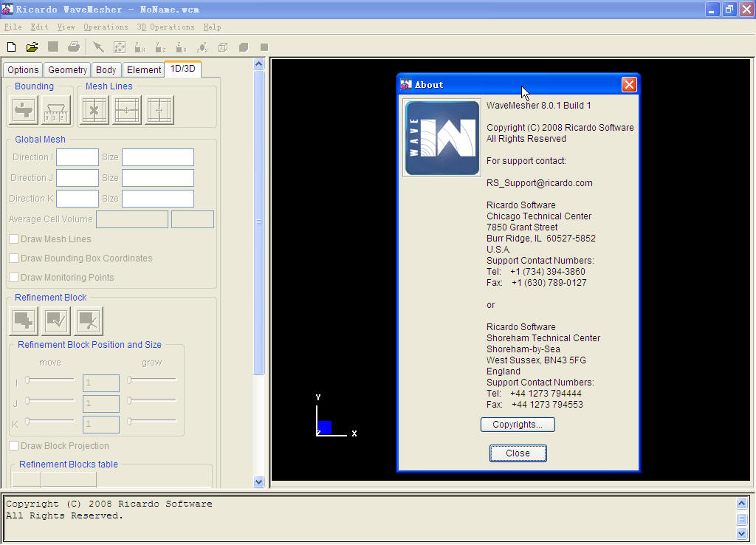
Task: Open the View menu
Action: pyautogui.click(x=66, y=27)
